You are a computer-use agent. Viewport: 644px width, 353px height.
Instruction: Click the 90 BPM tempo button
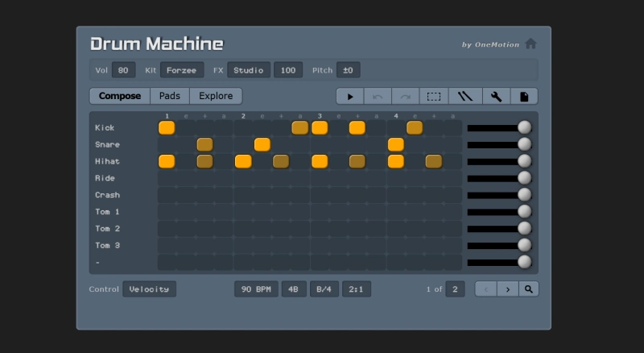coord(256,289)
